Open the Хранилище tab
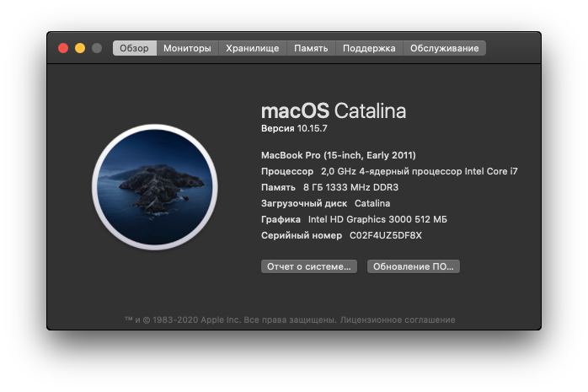This screenshot has width=588, height=392. coord(253,48)
